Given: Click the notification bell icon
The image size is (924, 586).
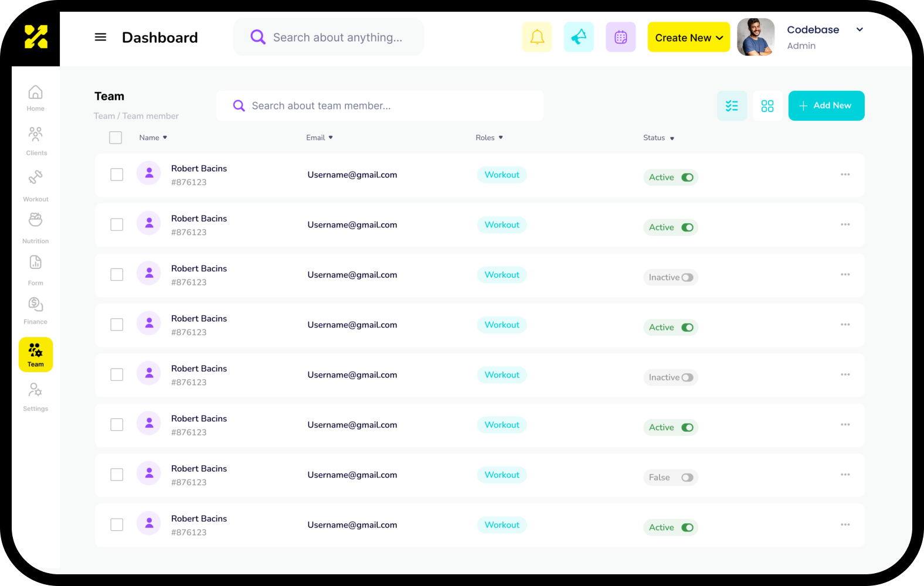Looking at the screenshot, I should [536, 38].
